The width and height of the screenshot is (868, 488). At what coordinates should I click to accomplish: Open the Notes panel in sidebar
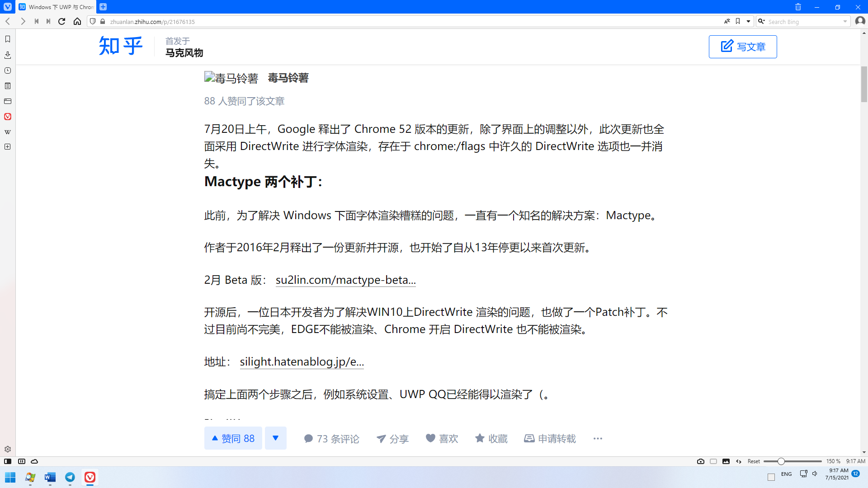point(8,86)
